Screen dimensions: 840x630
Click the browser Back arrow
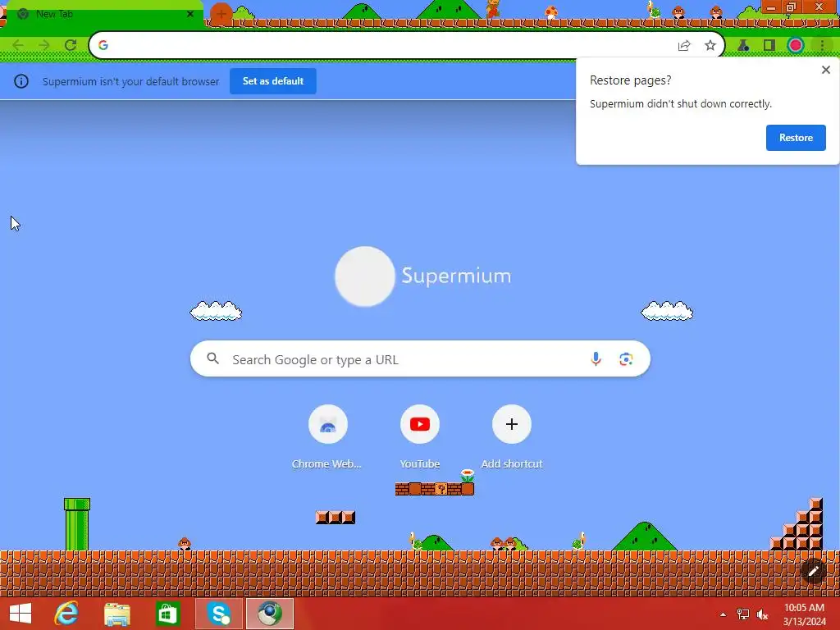point(18,45)
